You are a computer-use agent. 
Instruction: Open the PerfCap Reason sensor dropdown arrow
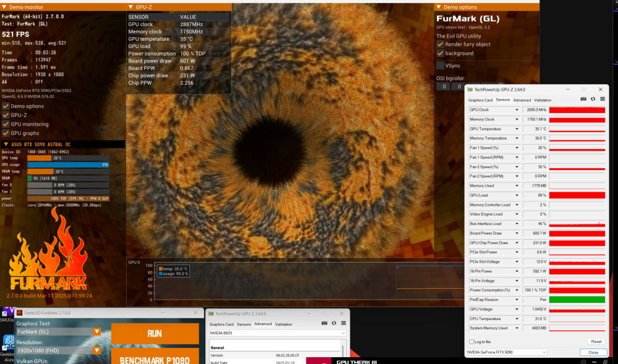tap(517, 300)
